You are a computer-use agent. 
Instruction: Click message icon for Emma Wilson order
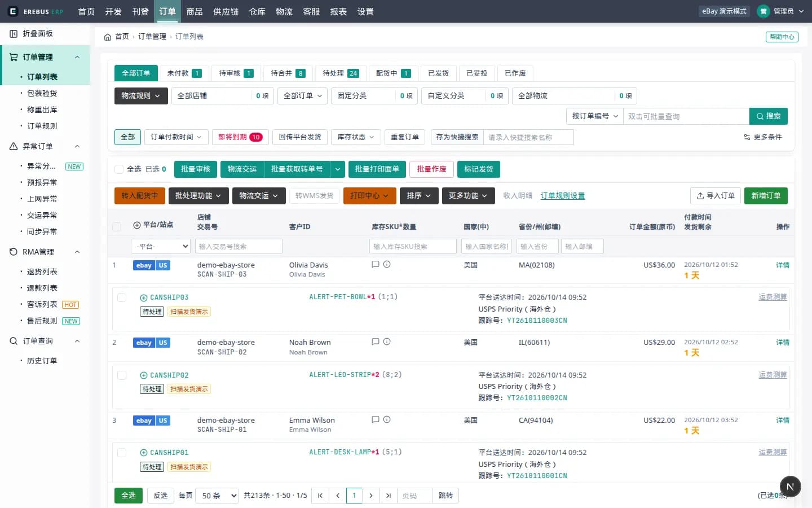click(x=376, y=419)
